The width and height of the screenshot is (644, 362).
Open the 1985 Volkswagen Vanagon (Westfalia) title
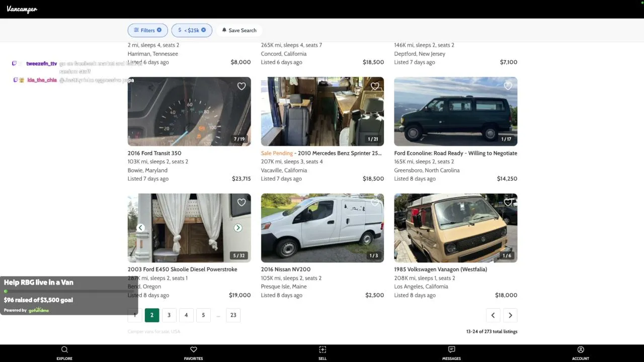441,269
